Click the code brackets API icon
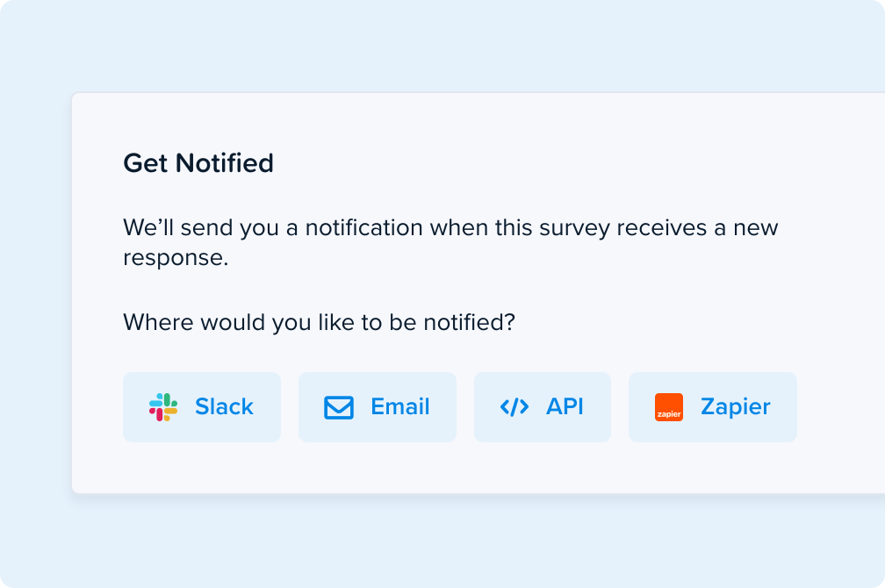Image resolution: width=885 pixels, height=588 pixels. coord(514,407)
